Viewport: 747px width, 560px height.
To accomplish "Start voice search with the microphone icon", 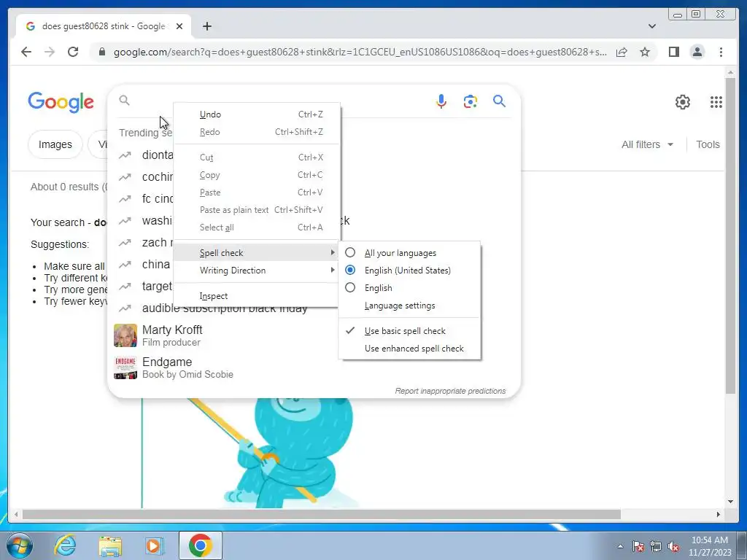I will 441,101.
